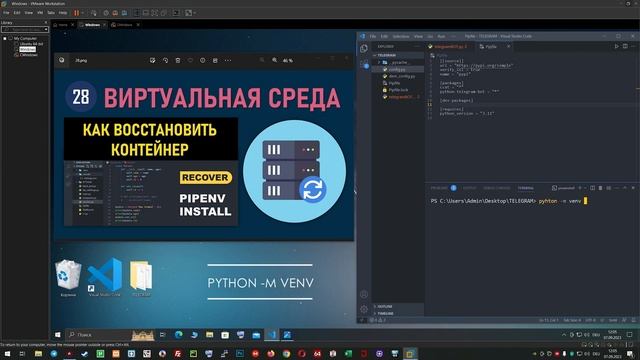This screenshot has height=360, width=640.
Task: Open the power options dropdown next to pause
Action: pyautogui.click(x=82, y=13)
